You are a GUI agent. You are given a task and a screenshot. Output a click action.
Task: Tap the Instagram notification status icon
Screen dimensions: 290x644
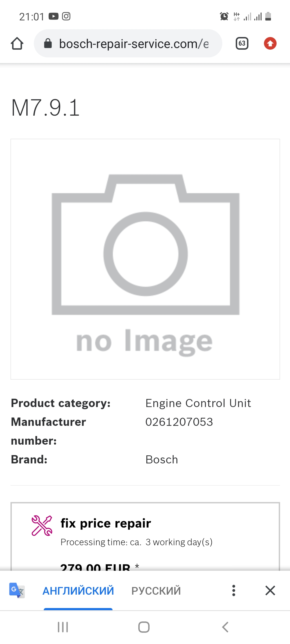pos(66,16)
